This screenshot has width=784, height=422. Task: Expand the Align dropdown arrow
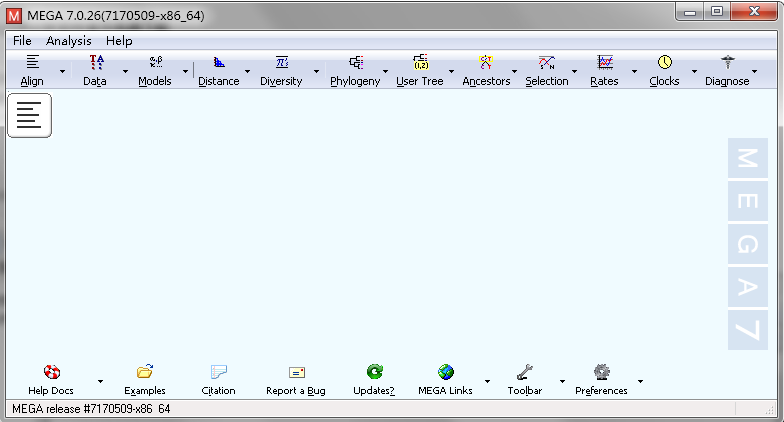click(x=62, y=72)
